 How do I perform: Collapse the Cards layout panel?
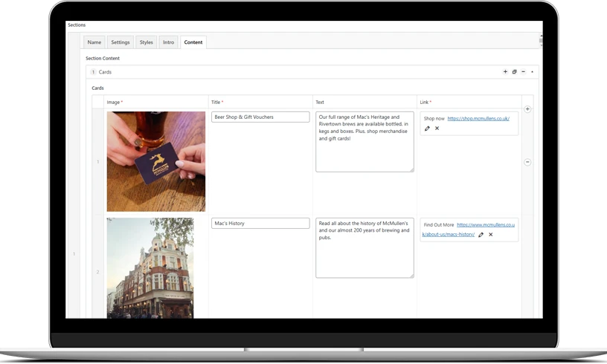click(x=533, y=72)
